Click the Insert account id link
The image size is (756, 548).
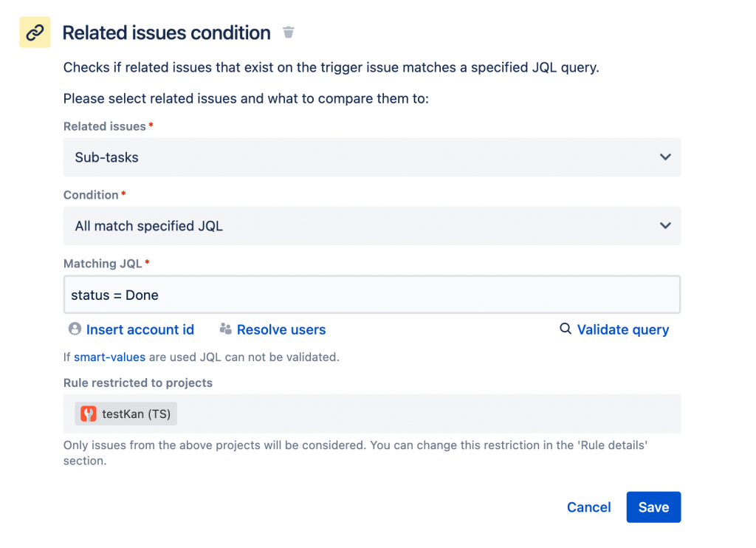[140, 329]
